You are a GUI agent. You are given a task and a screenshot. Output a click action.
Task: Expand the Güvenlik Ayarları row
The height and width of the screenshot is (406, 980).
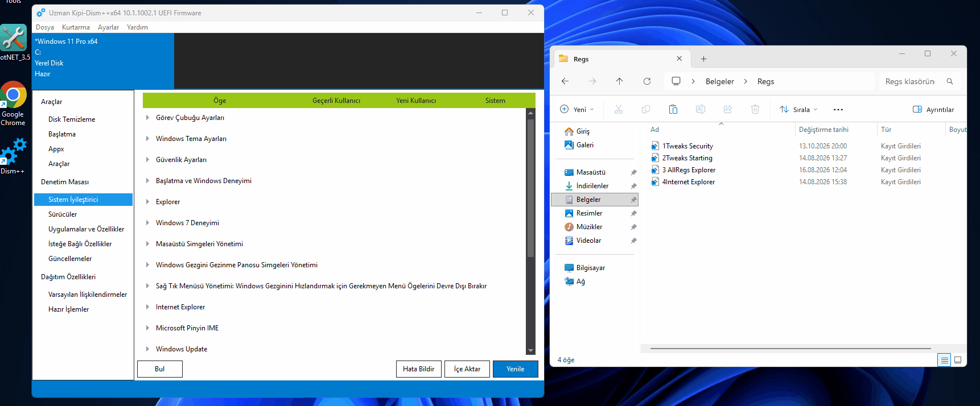tap(147, 160)
